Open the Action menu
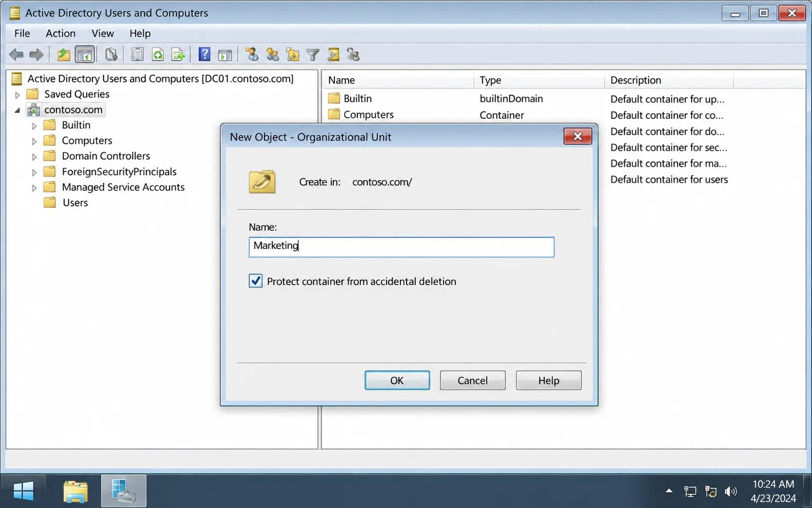Viewport: 812px width, 508px height. 60,33
